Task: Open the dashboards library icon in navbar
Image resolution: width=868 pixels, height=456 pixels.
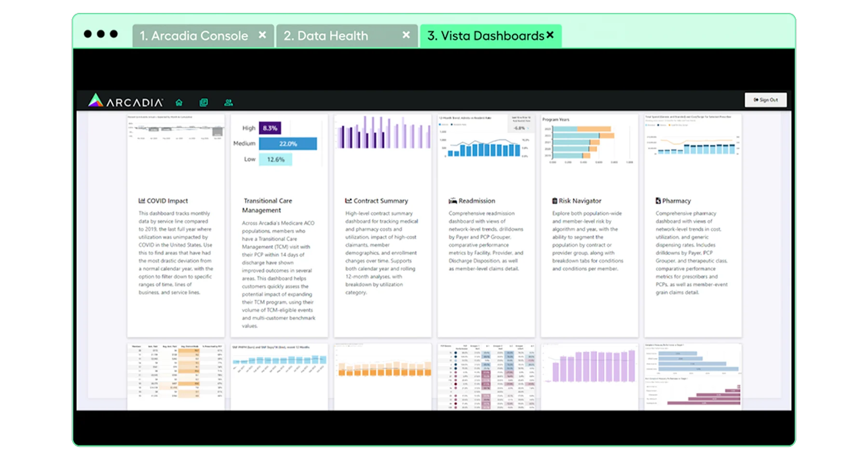Action: 203,102
